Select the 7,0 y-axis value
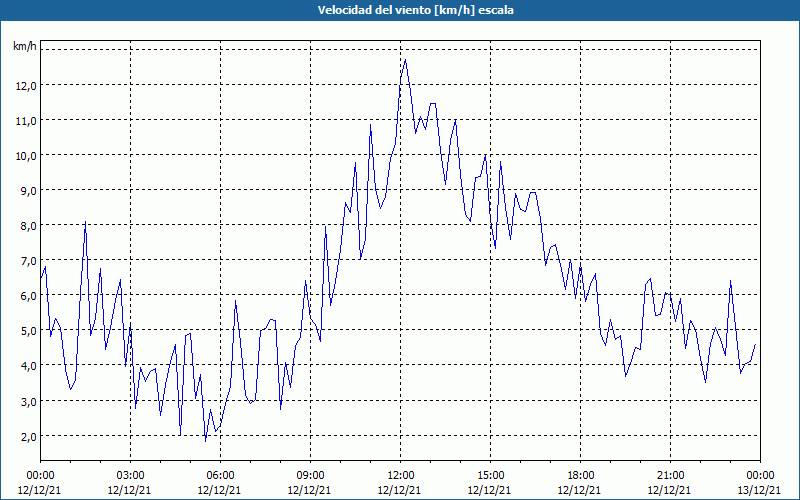The image size is (800, 500). tap(28, 261)
